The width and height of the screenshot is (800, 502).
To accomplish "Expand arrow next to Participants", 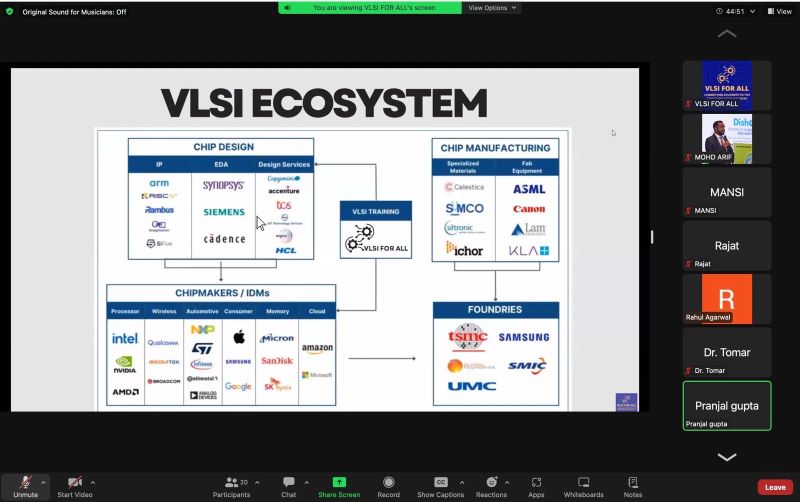I will tap(257, 482).
